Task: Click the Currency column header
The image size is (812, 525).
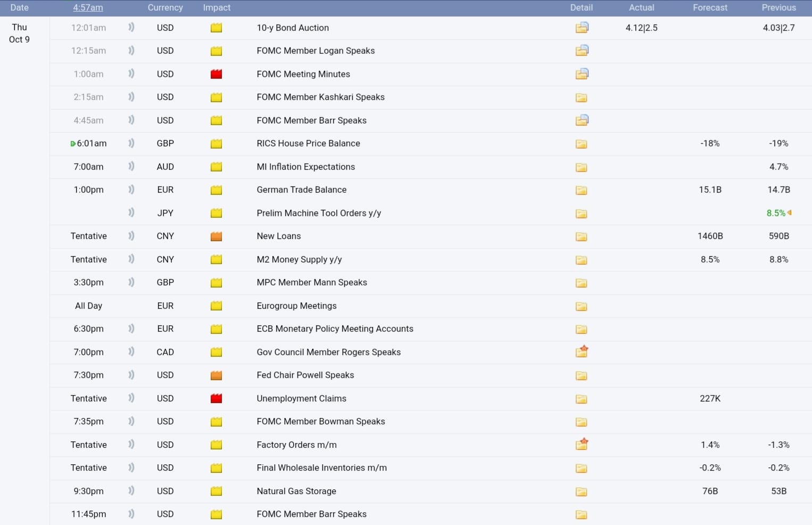Action: click(x=165, y=7)
